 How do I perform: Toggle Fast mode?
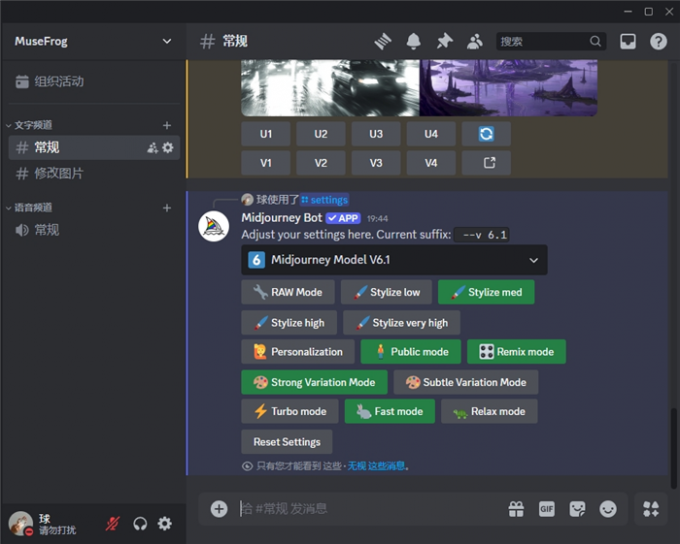pyautogui.click(x=390, y=411)
